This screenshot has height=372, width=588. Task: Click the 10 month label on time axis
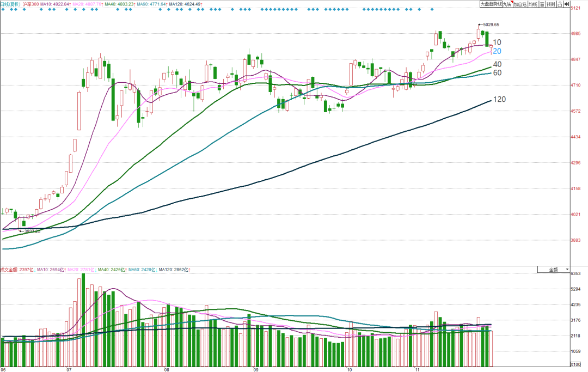pyautogui.click(x=349, y=370)
